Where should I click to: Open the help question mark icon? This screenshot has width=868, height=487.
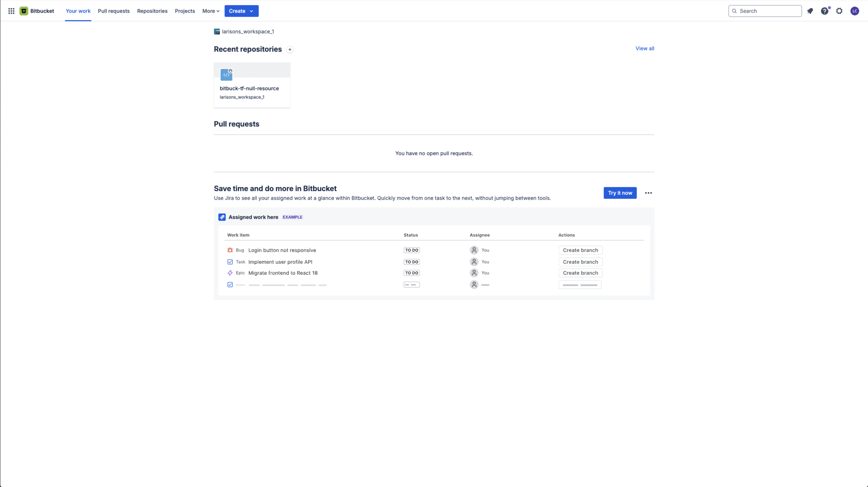[825, 11]
